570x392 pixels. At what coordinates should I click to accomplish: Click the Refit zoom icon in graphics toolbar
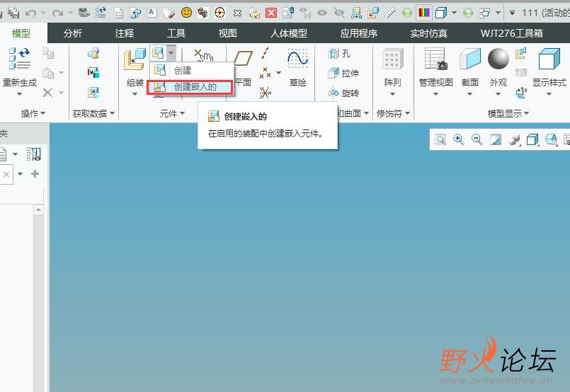[440, 139]
